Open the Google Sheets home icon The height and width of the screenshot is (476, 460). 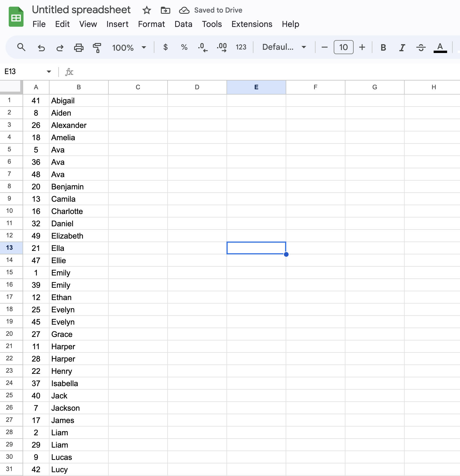coord(16,17)
